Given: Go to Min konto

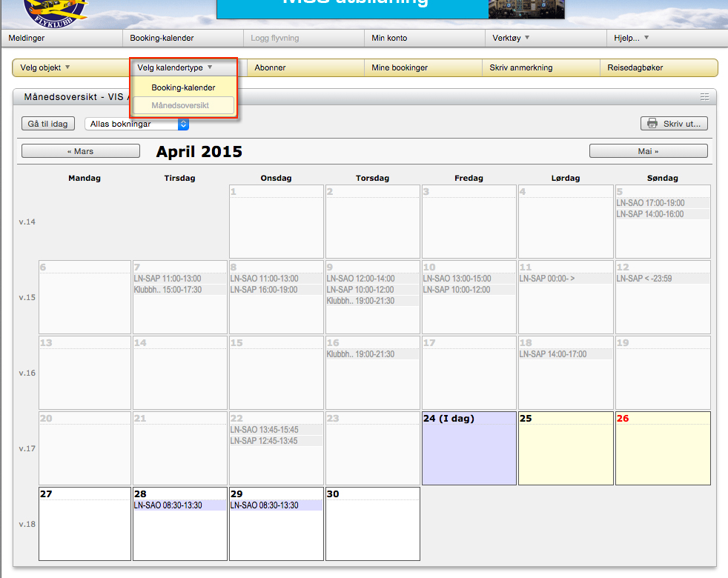Looking at the screenshot, I should tap(389, 38).
